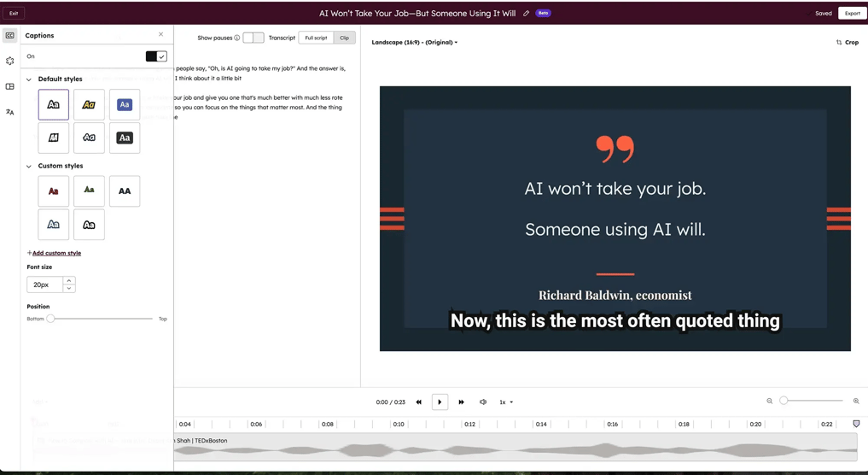Click the Beta badge

coord(543,14)
